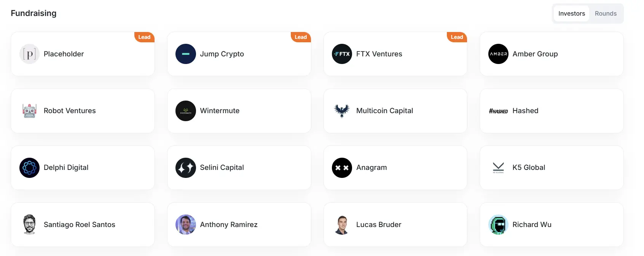This screenshot has width=644, height=256.
Task: Click Lucas Bruder's profile photo
Action: point(342,224)
